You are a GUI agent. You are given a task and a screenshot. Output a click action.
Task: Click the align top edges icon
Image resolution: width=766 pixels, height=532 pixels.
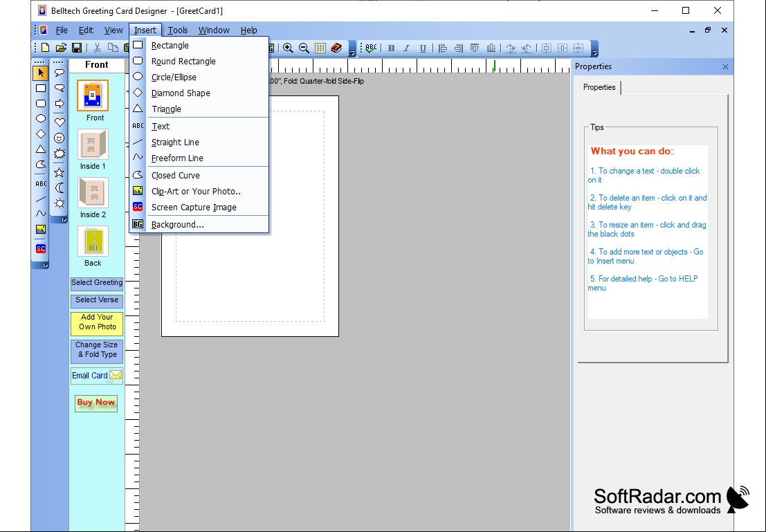tap(475, 48)
